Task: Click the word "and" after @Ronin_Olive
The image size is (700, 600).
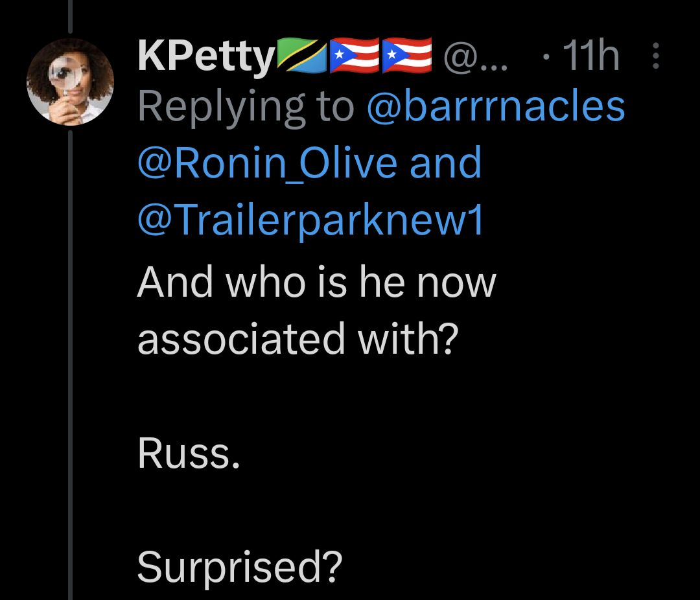Action: pyautogui.click(x=445, y=163)
